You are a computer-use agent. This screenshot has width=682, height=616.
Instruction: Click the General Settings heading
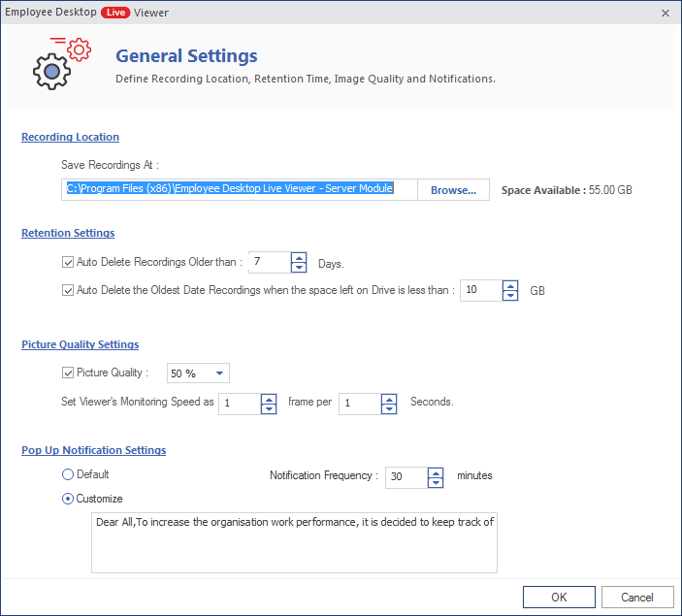[186, 55]
